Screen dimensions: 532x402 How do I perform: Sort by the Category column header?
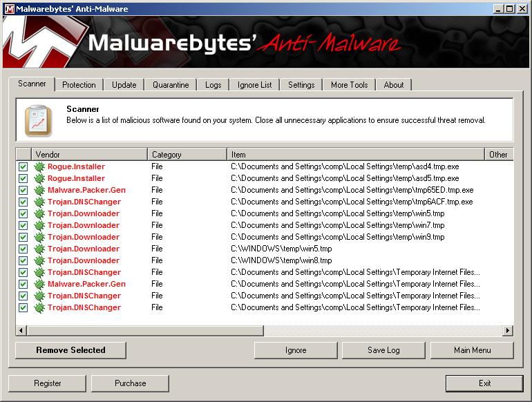point(187,155)
